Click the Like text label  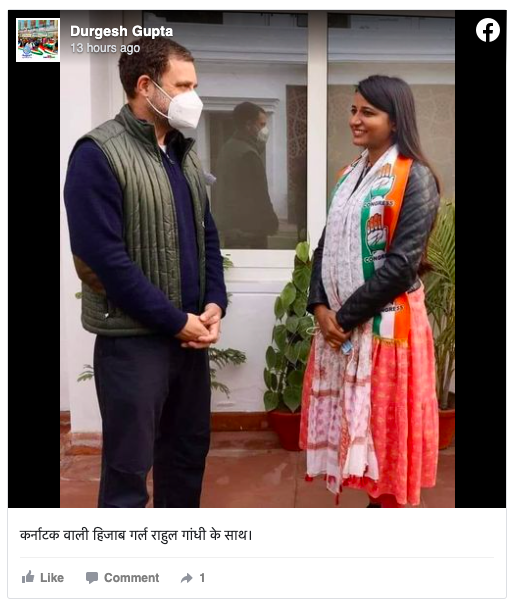tap(52, 578)
